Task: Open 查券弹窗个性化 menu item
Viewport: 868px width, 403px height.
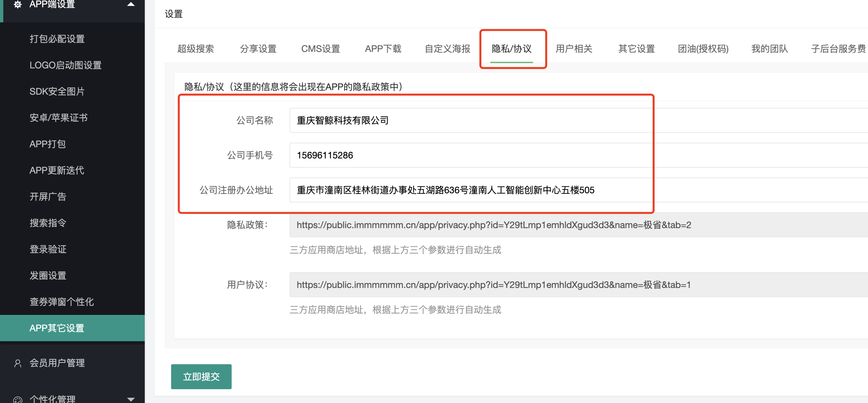Action: 62,302
